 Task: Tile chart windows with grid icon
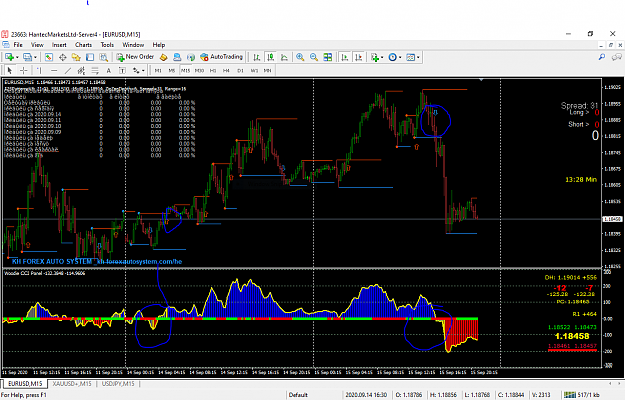(328, 57)
